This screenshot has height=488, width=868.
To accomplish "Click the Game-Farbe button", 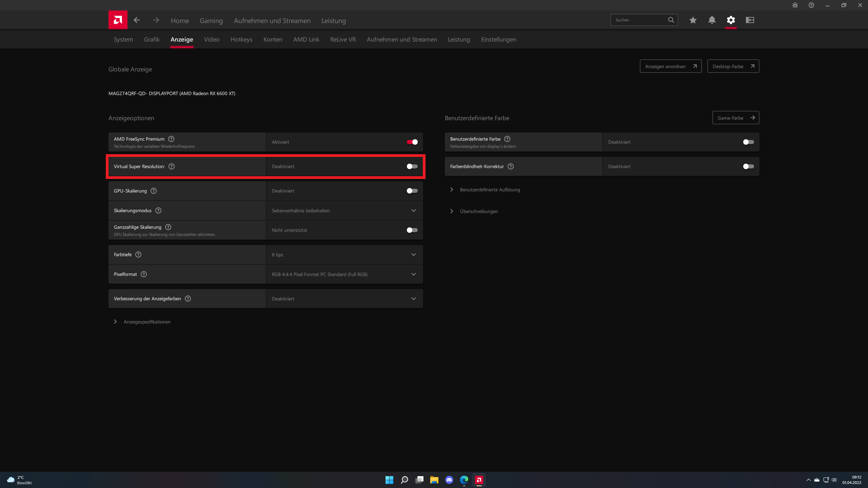I will [x=735, y=118].
